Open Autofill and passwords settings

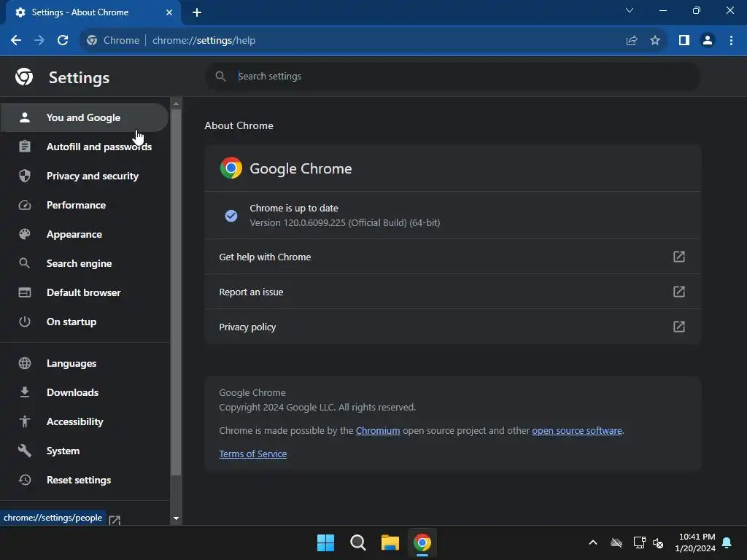tap(85, 147)
